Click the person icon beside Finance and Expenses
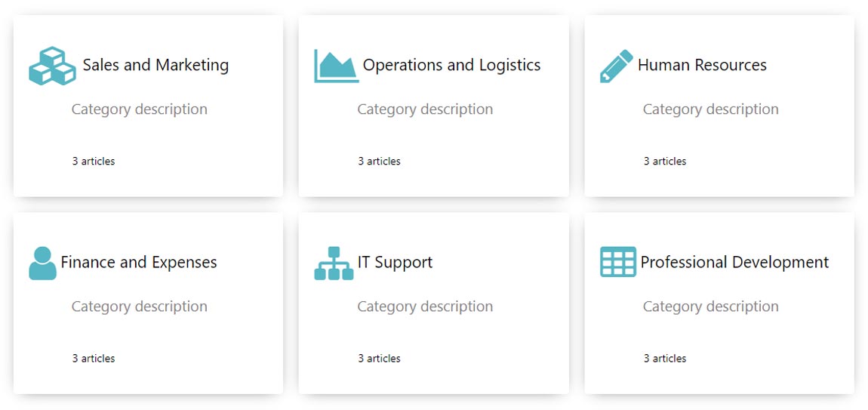Screen dimensions: 868x410 pos(42,263)
